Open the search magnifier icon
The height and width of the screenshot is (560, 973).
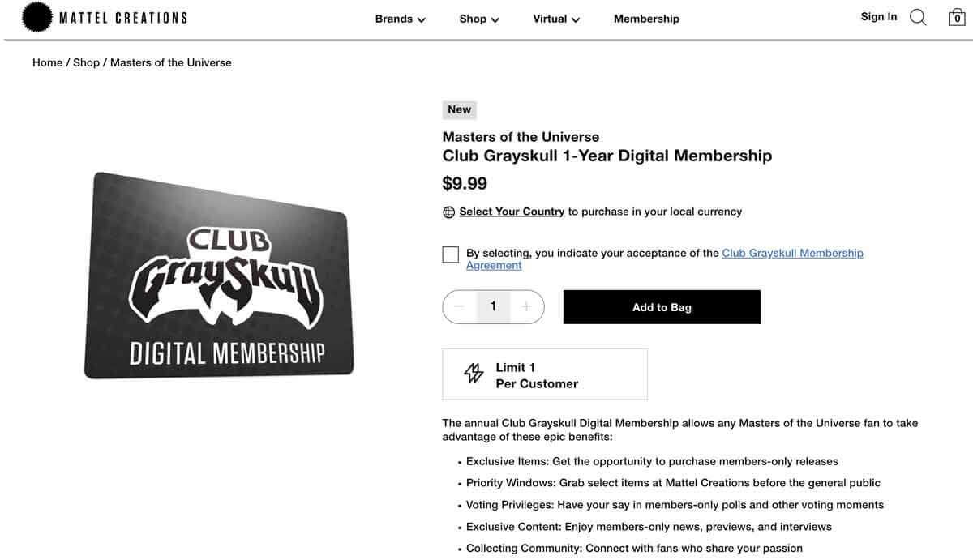point(918,17)
